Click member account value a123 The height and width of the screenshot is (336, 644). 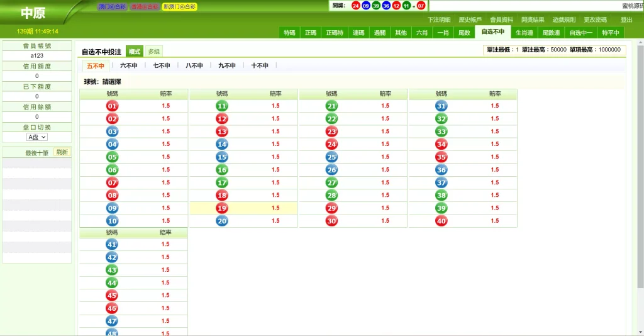(x=37, y=55)
